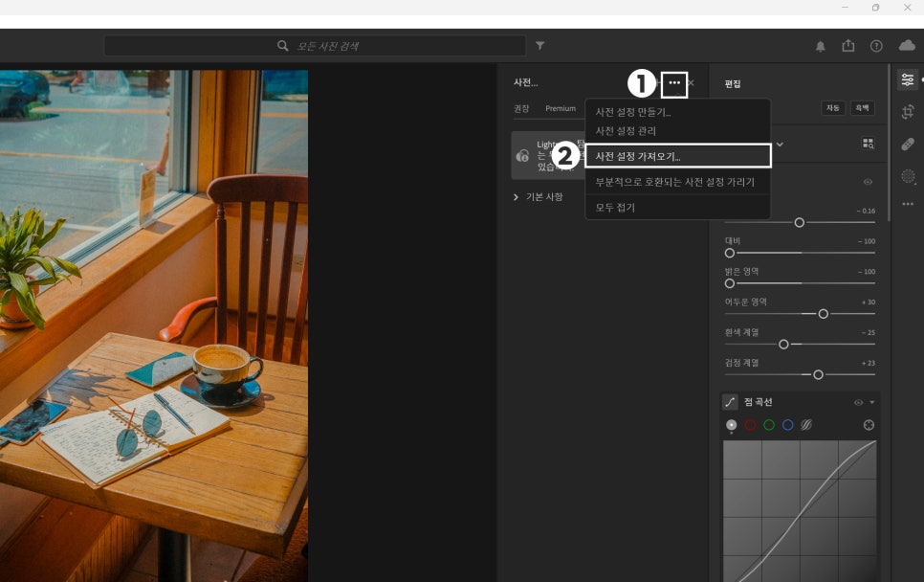
Task: Open the presets three-dot options menu
Action: tap(674, 83)
